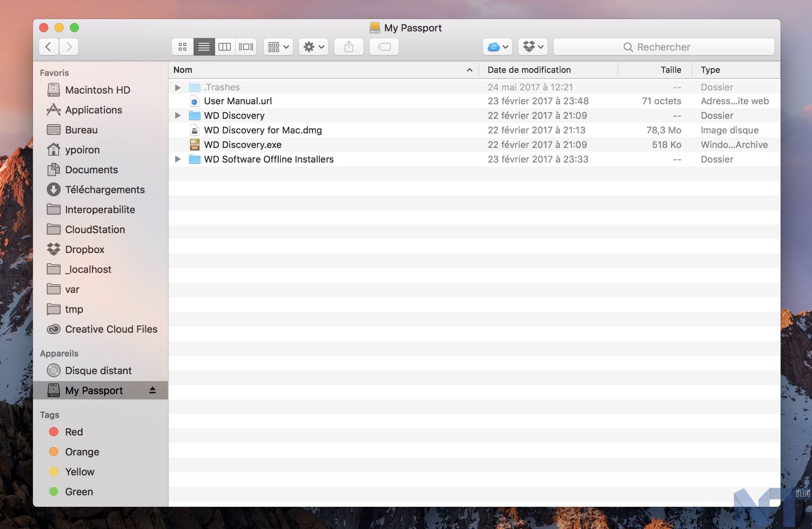
Task: Sort by the Taille column header
Action: pyautogui.click(x=655, y=70)
